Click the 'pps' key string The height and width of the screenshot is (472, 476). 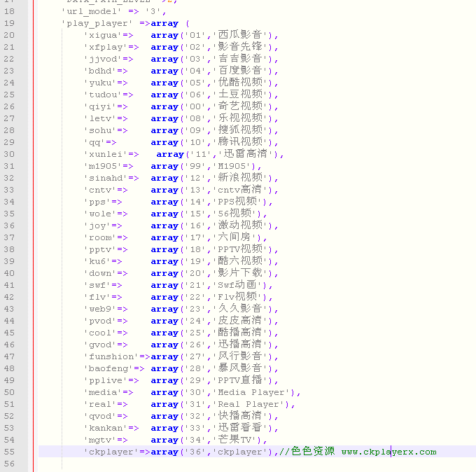point(97,202)
